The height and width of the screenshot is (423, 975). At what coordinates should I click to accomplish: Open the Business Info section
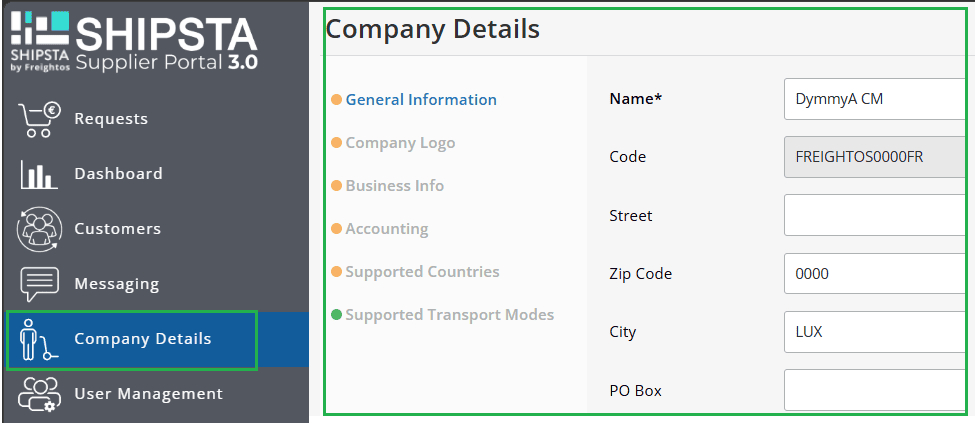(x=395, y=186)
